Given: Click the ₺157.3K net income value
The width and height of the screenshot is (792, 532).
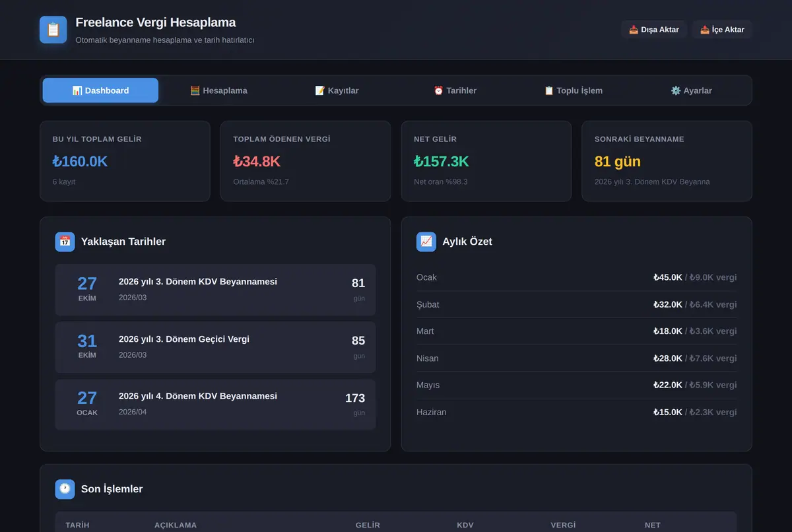Looking at the screenshot, I should (442, 162).
